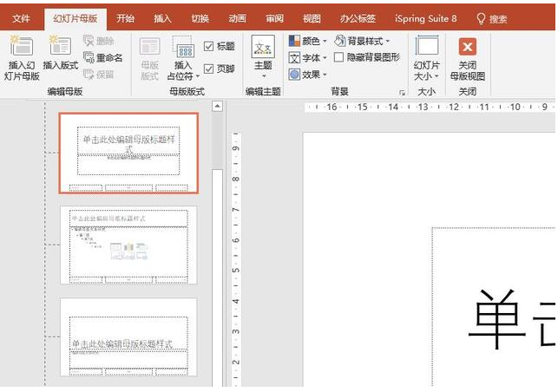Screen dimensions: 558x392
Task: Open the Colors (颜色) menu
Action: (x=307, y=41)
